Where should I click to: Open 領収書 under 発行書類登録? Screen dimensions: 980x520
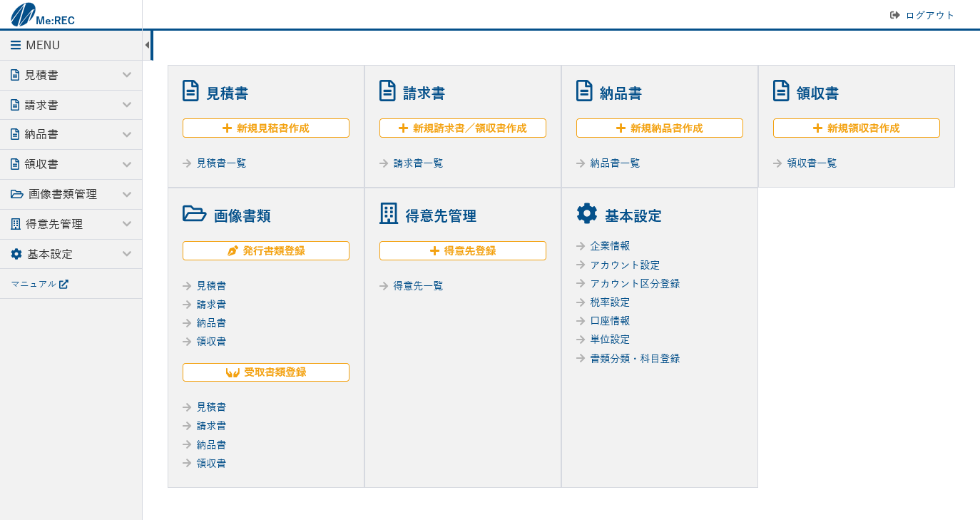pyautogui.click(x=211, y=342)
